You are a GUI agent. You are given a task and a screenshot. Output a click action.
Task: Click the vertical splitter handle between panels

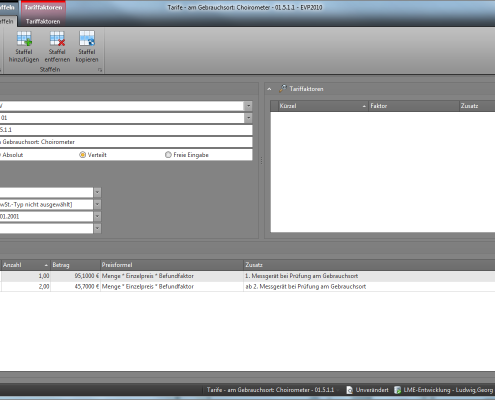[261, 160]
